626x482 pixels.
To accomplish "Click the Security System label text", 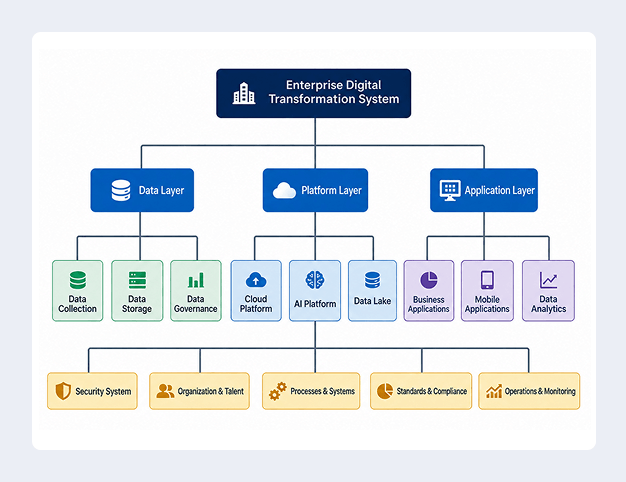I will coord(103,391).
